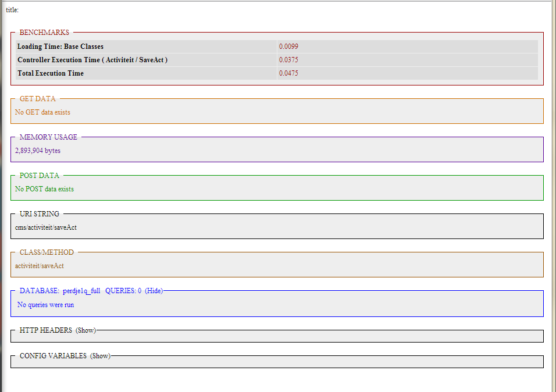The image size is (556, 392).
Task: Select the '2,893,904 bytes' memory value
Action: click(x=38, y=151)
